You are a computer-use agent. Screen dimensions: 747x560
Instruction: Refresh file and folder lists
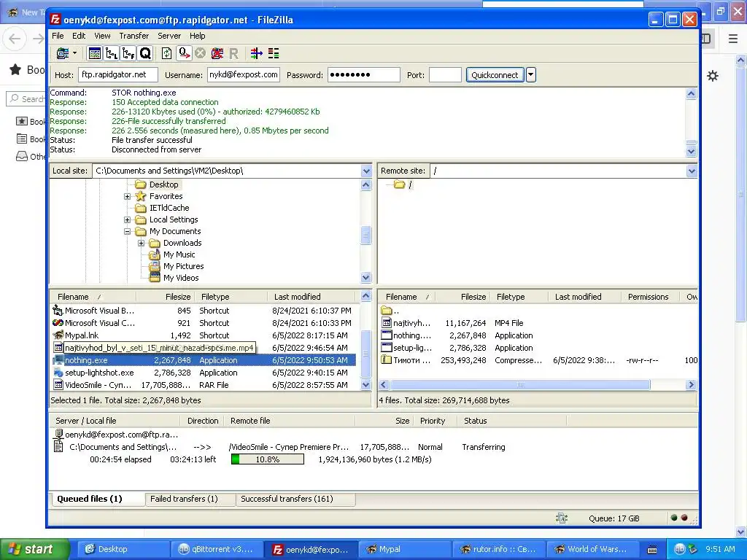(167, 53)
